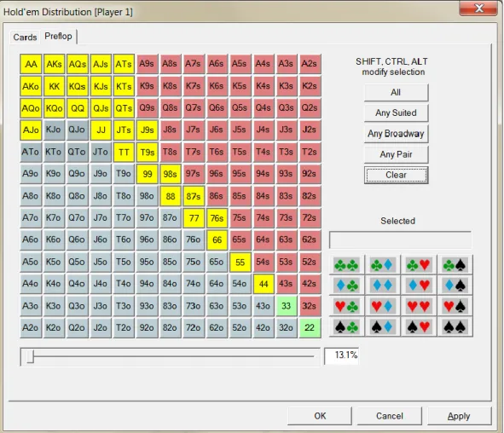Choose Any Broadway hands

click(x=396, y=134)
